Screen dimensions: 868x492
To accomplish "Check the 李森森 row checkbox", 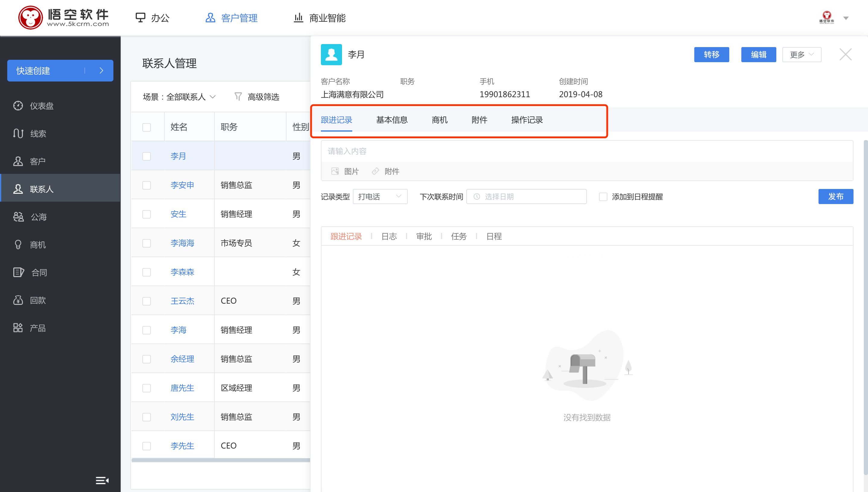I will (147, 272).
